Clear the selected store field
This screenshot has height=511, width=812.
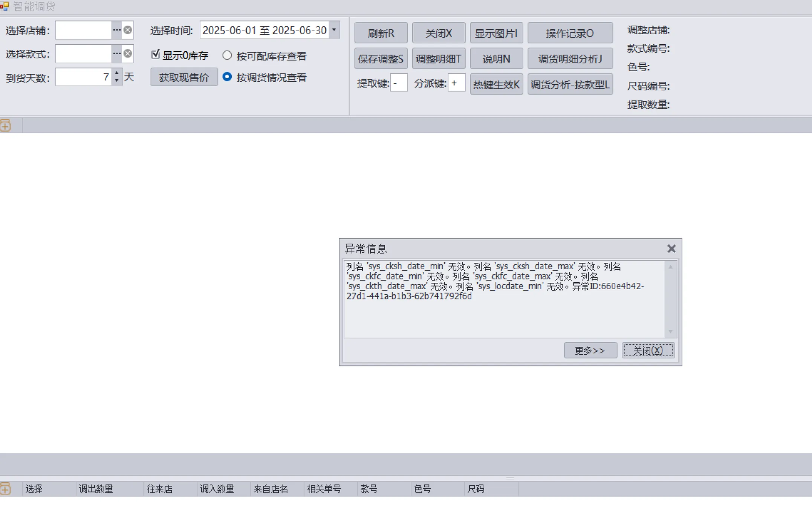128,30
